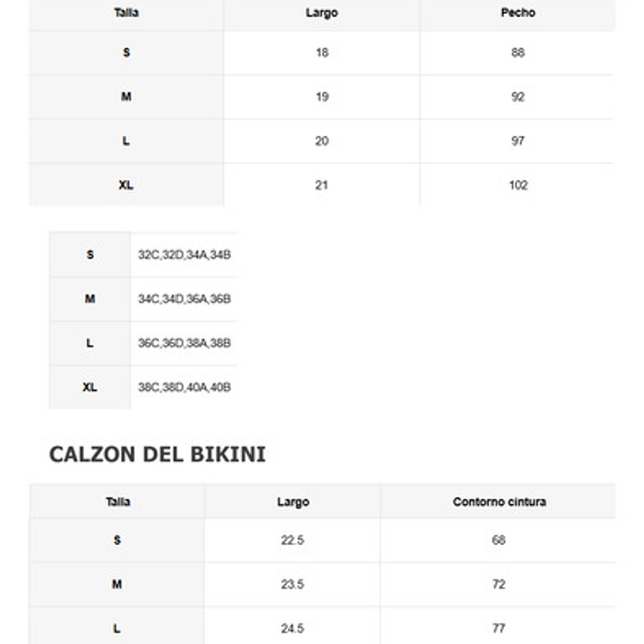Click the bottom length value 24.5
The height and width of the screenshot is (644, 644).
pyautogui.click(x=292, y=628)
